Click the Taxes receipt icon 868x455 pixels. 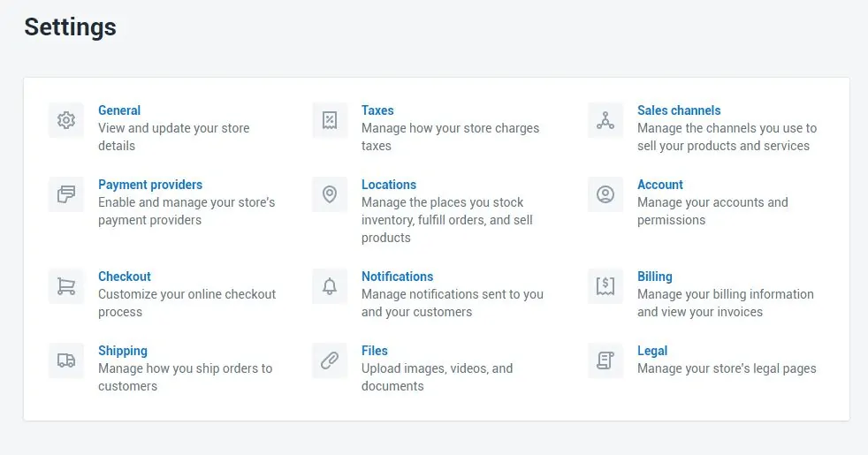pyautogui.click(x=330, y=120)
